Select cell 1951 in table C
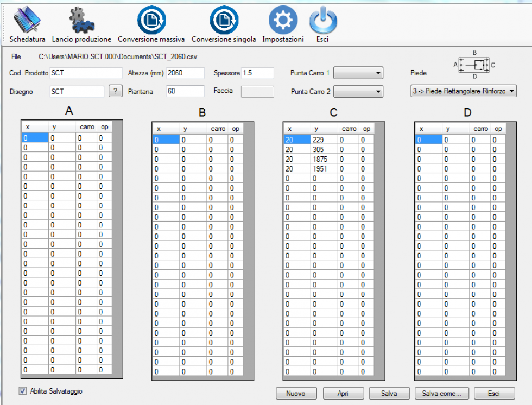This screenshot has height=405, width=532. (x=324, y=169)
